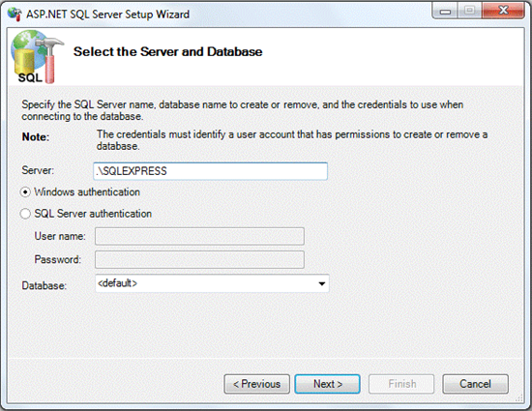Viewport: 532px width, 411px height.
Task: Cancel the setup wizard
Action: pos(475,384)
